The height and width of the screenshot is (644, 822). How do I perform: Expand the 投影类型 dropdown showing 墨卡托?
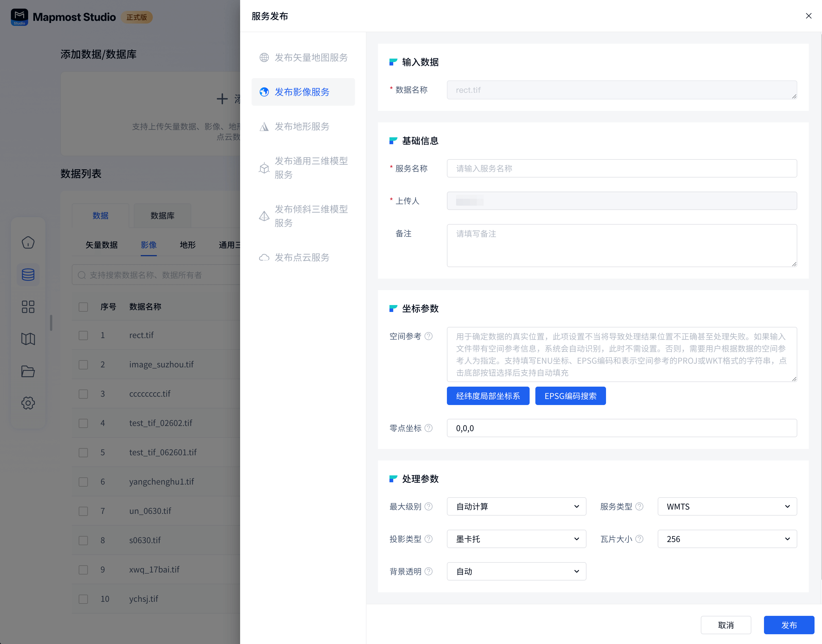pos(516,539)
